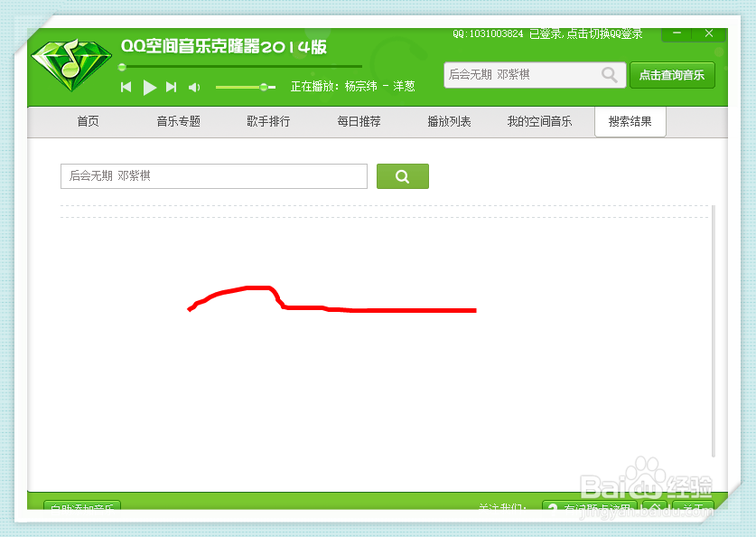Click QQ login switch text at top
Image resolution: width=756 pixels, height=537 pixels.
coord(547,33)
